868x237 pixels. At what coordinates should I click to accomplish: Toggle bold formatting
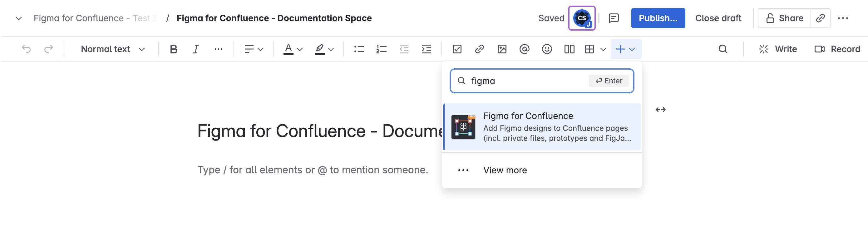[174, 49]
